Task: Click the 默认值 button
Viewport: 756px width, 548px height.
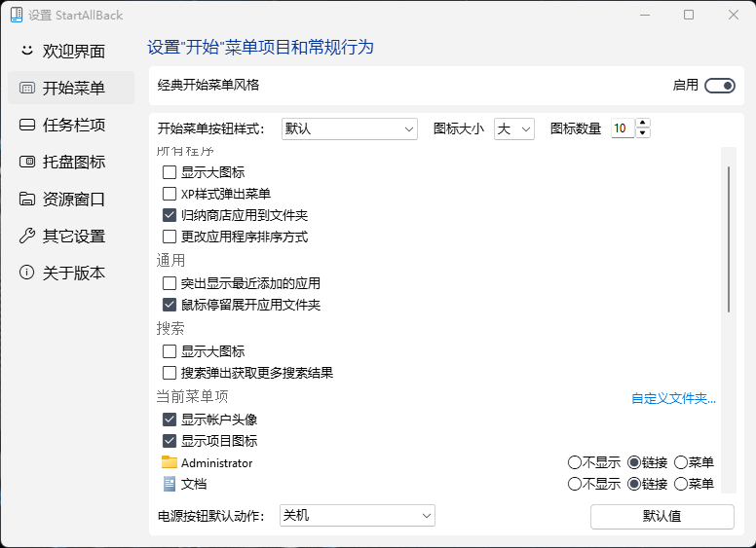Action: tap(661, 516)
